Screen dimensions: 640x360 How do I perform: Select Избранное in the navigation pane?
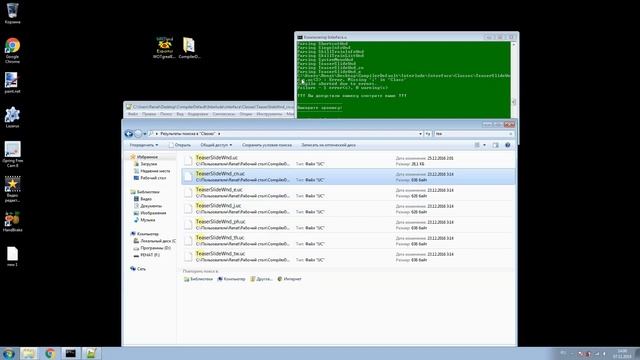click(144, 157)
